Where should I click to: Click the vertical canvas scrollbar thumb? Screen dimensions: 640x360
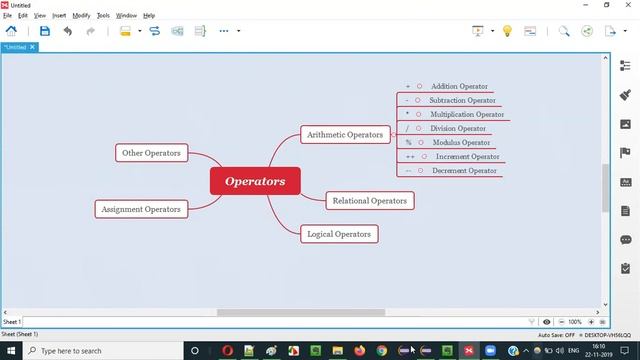point(605,188)
